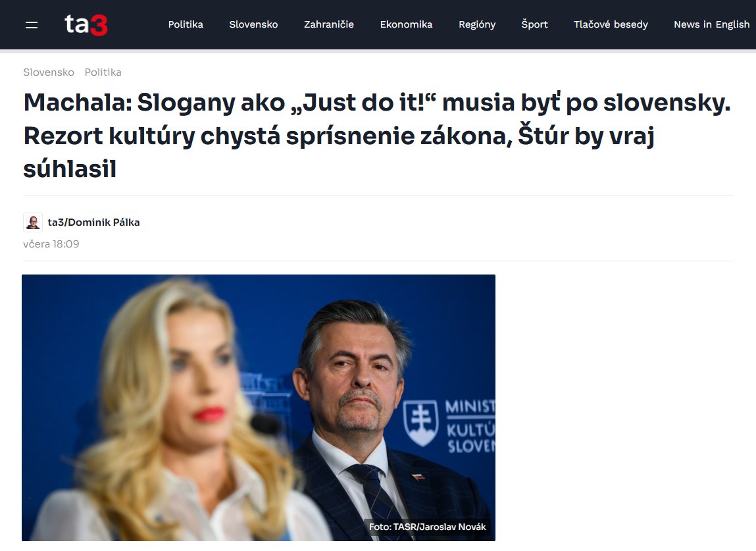
Task: Open the Slovensko section
Action: [253, 24]
